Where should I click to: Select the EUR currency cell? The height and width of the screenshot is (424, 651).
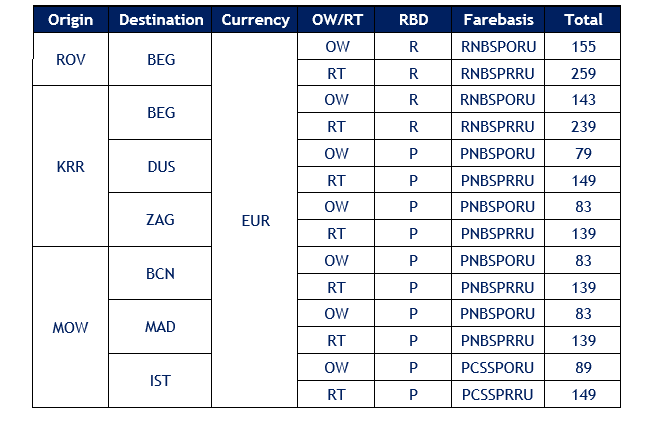tap(255, 220)
